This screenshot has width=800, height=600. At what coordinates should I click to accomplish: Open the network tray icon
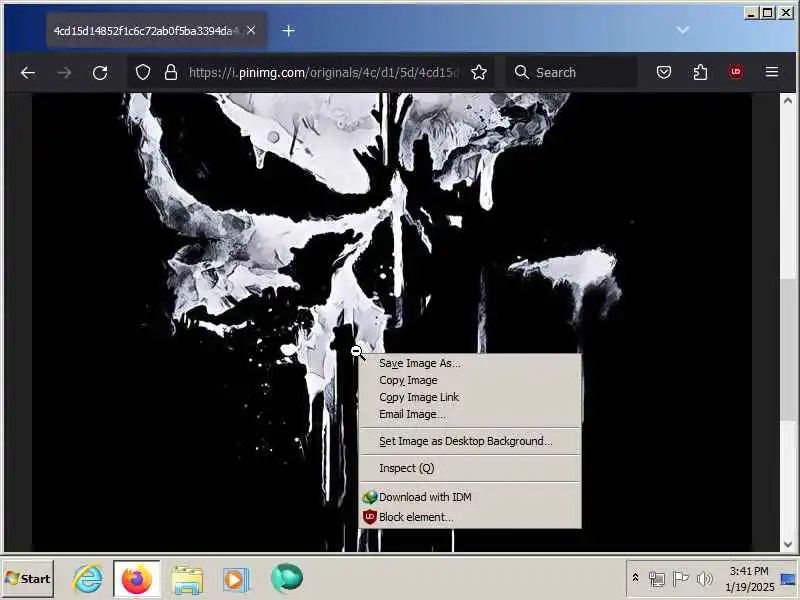click(656, 579)
